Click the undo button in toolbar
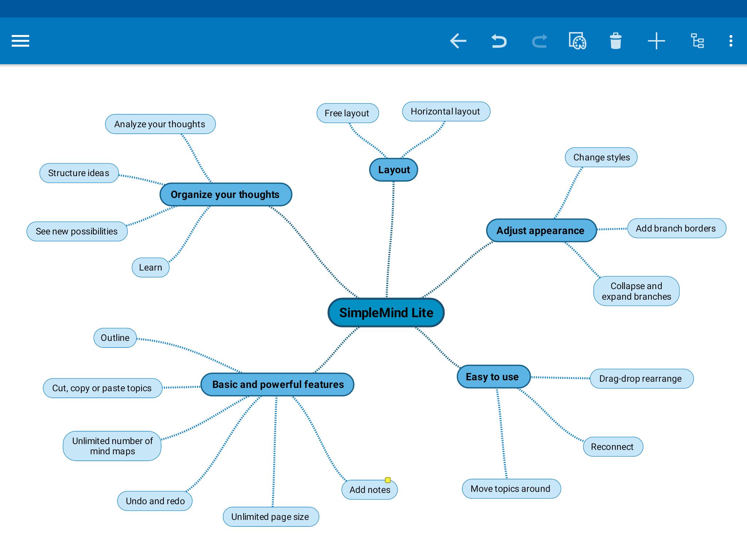The height and width of the screenshot is (560, 747). click(x=499, y=40)
